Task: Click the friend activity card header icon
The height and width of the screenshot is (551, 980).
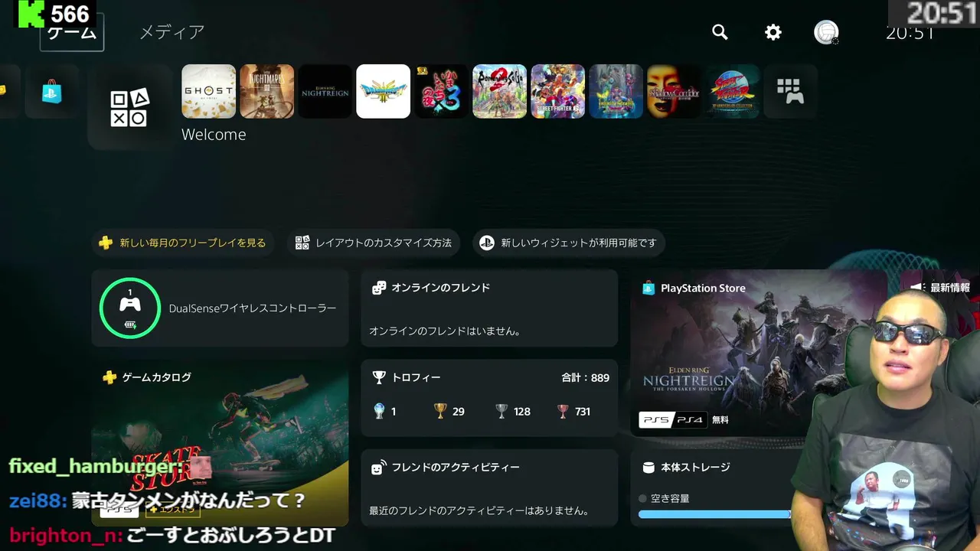Action: pyautogui.click(x=378, y=468)
